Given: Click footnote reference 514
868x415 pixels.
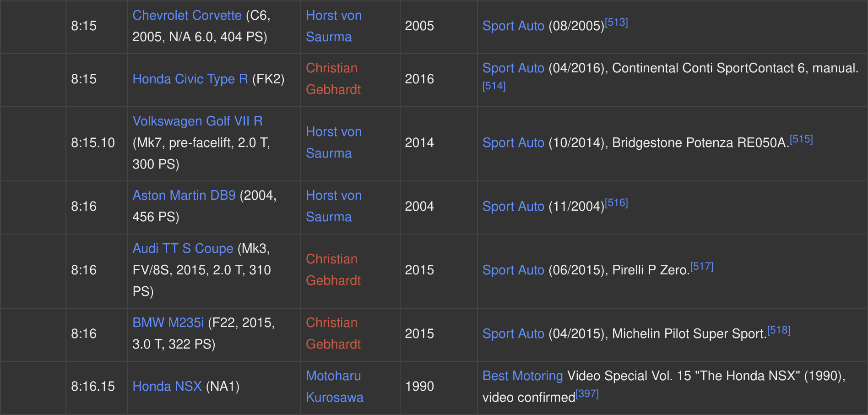Looking at the screenshot, I should [494, 86].
